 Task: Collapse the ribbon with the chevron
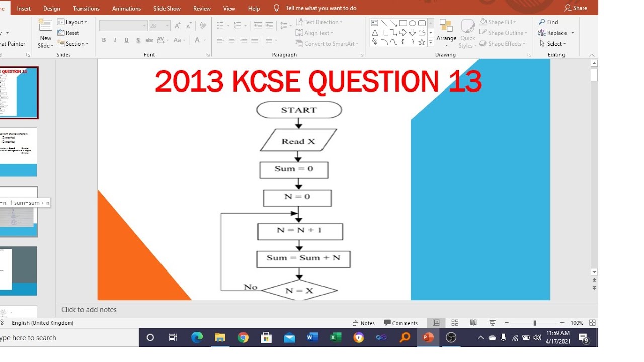pyautogui.click(x=592, y=55)
